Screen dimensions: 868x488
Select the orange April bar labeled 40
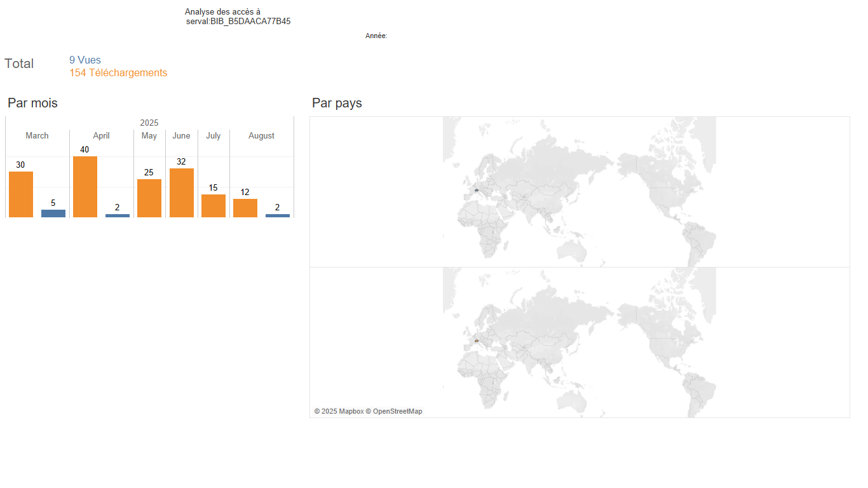pos(85,187)
